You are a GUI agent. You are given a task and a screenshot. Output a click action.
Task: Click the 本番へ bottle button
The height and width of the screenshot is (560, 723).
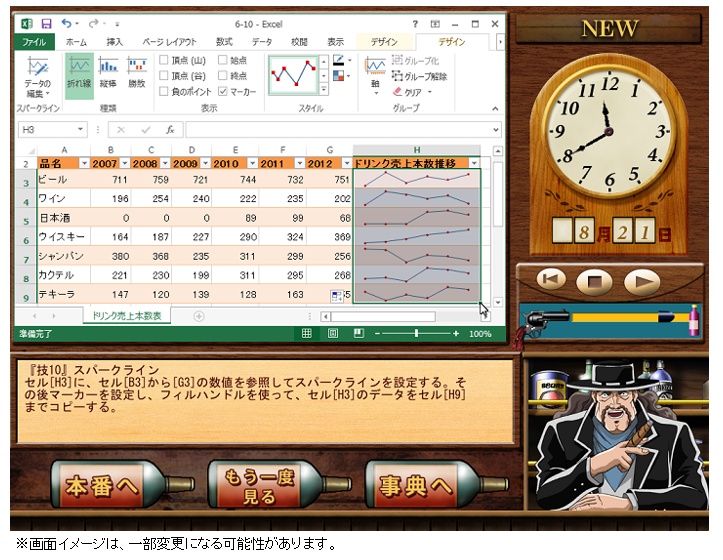pyautogui.click(x=105, y=487)
